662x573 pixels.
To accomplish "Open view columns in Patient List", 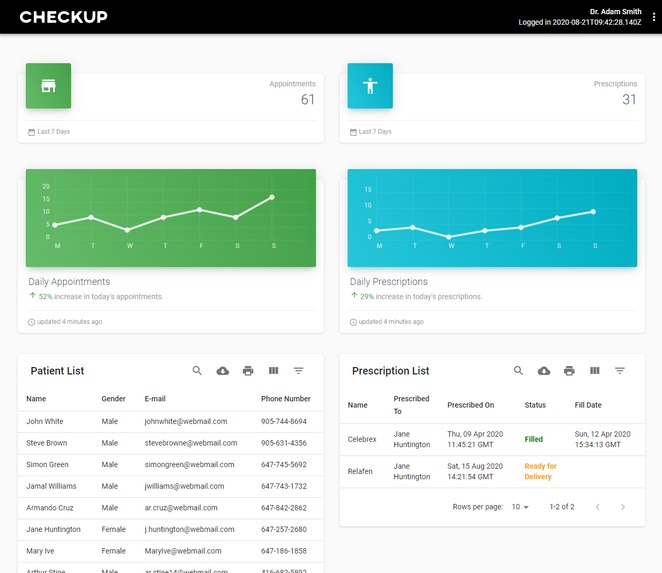I will (x=273, y=371).
